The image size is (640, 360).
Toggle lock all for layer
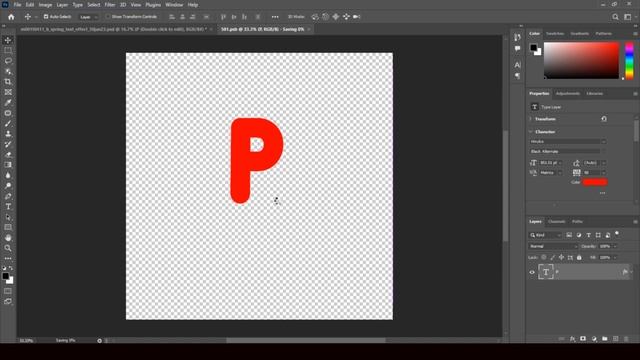(x=579, y=258)
